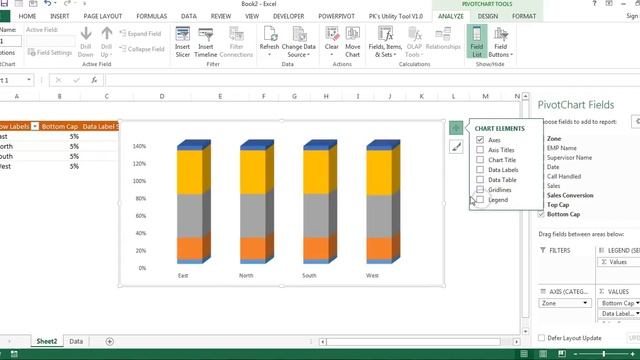Enable Axis Titles checkbox
Screen dimensions: 640x360
click(x=480, y=150)
